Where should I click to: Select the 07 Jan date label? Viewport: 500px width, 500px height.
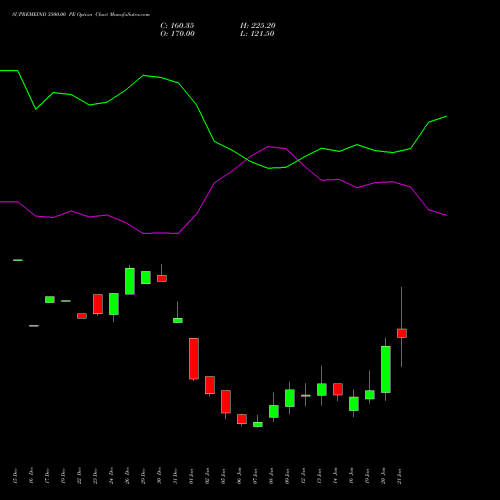click(x=255, y=476)
